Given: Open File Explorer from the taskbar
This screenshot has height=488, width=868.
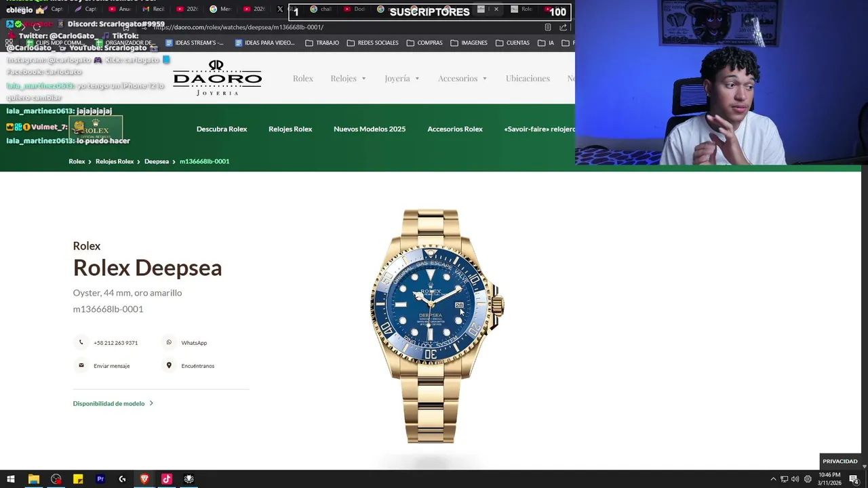Looking at the screenshot, I should [33, 479].
